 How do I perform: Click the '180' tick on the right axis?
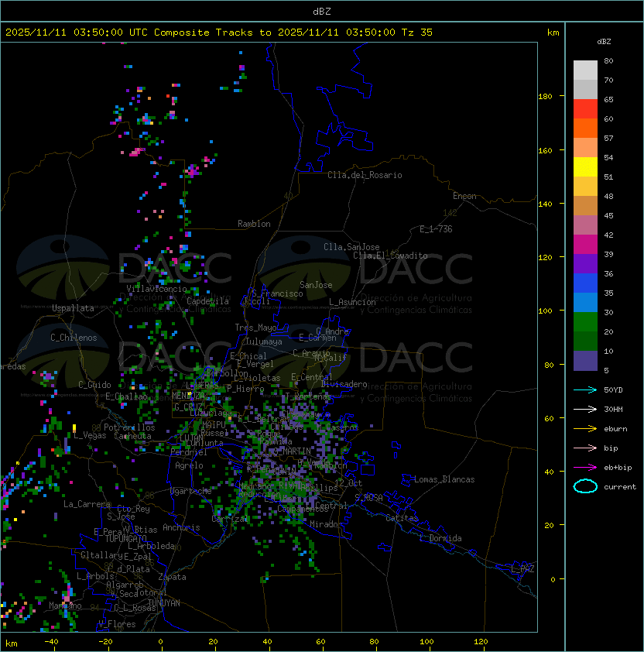[x=545, y=97]
